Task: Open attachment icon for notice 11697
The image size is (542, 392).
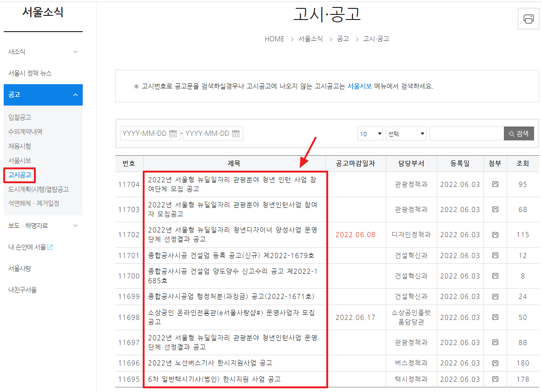Action: [495, 342]
